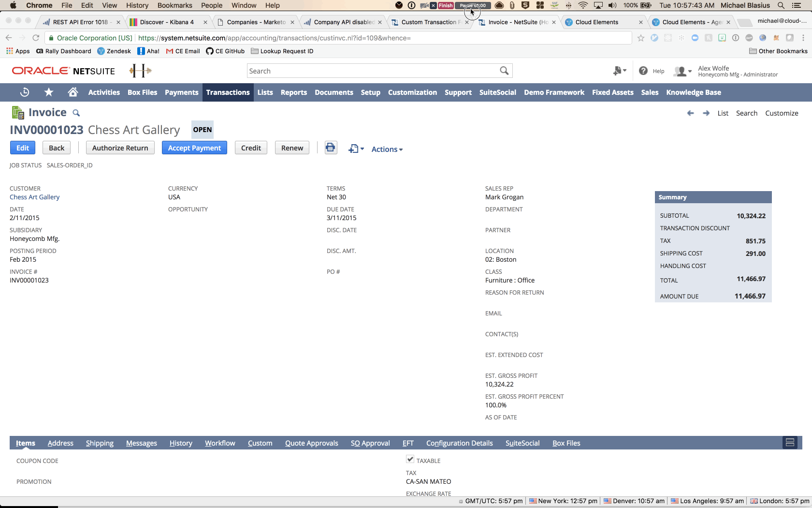The image size is (812, 508).
Task: Click the Back button beside Edit
Action: coord(57,148)
